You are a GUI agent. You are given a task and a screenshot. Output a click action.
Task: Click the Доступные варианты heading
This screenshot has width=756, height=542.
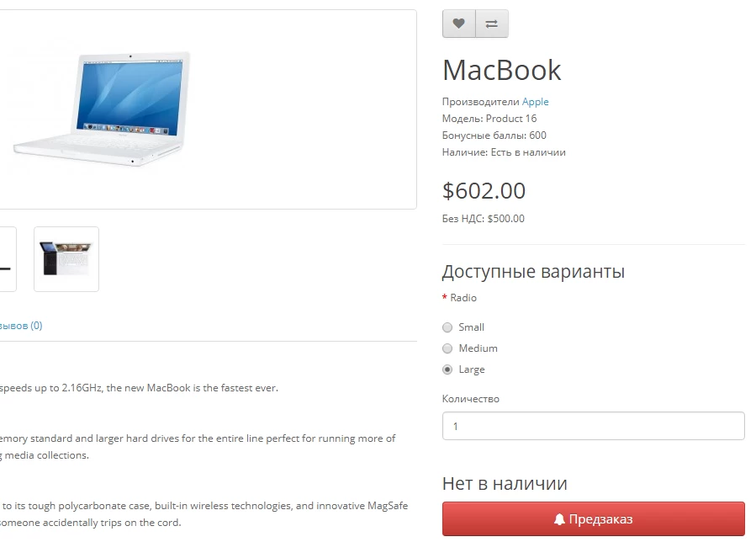[x=533, y=272]
